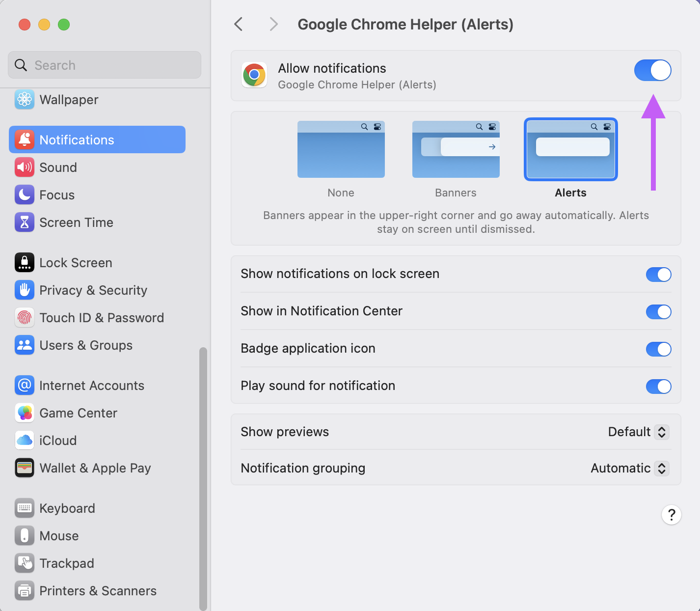Open help with the question mark button
The image size is (700, 611).
coord(671,515)
